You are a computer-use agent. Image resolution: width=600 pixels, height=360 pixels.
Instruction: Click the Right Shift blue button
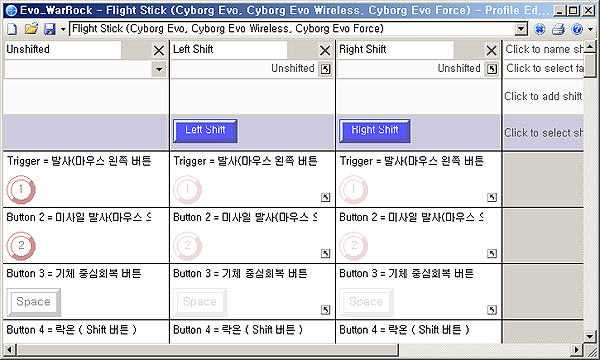tap(375, 130)
